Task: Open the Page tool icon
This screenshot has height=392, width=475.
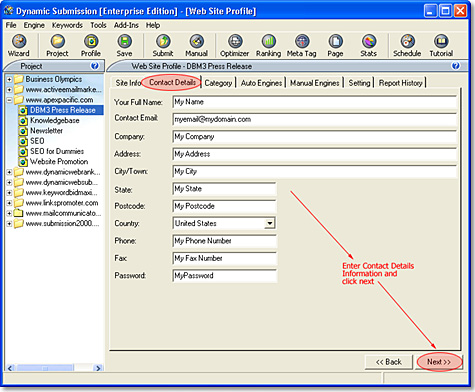Action: (335, 45)
